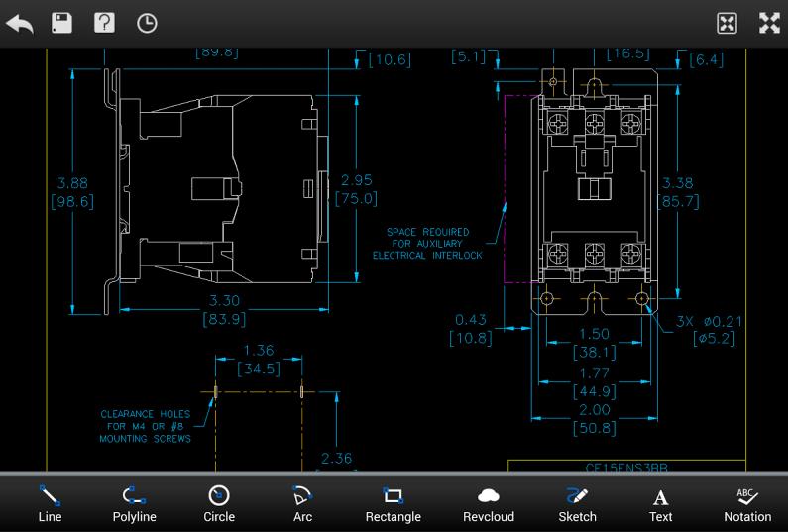Click the [10.6] dimension at top
788x532 pixels.
[390, 59]
